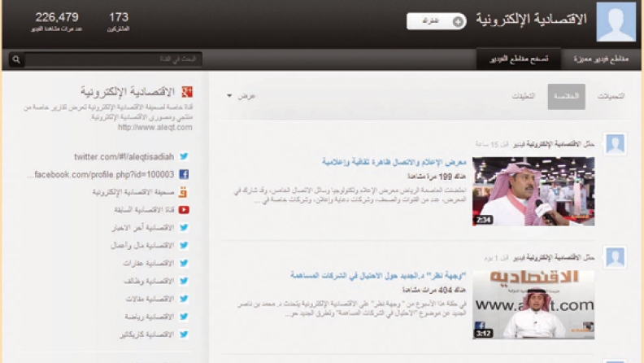
Task: Click uploader avatar beside first feed item
Action: click(616, 144)
